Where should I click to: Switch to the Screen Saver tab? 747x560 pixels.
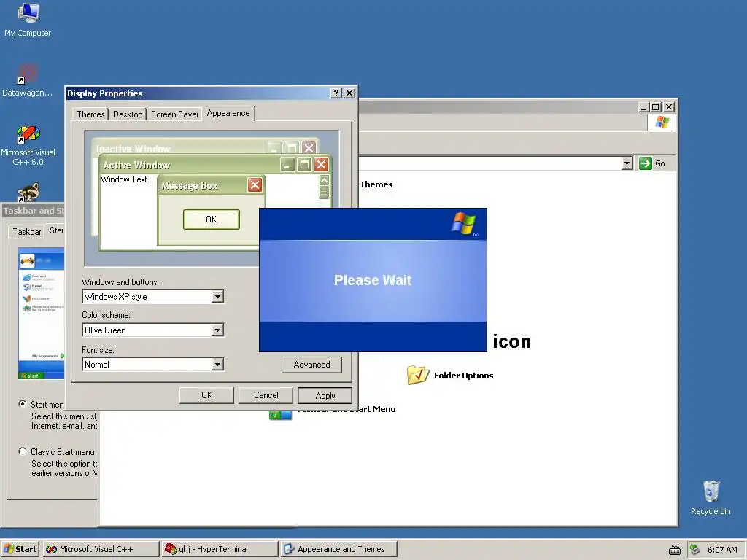point(175,114)
